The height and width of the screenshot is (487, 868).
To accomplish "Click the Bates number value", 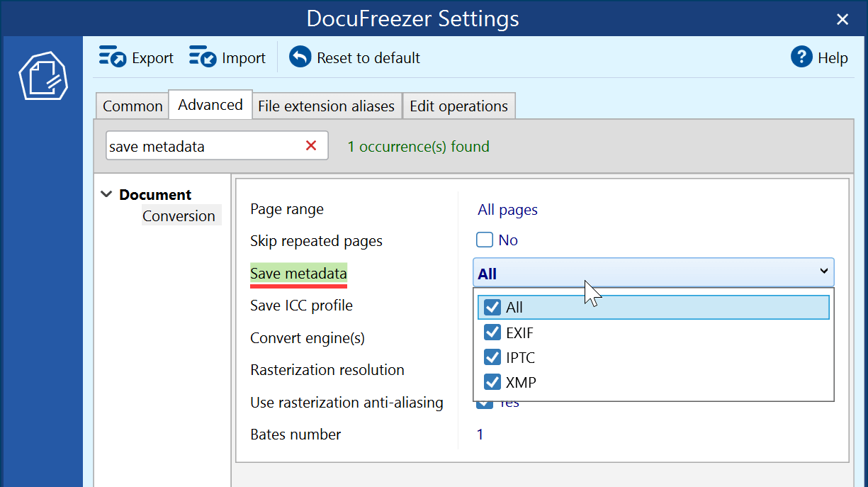I will click(480, 434).
